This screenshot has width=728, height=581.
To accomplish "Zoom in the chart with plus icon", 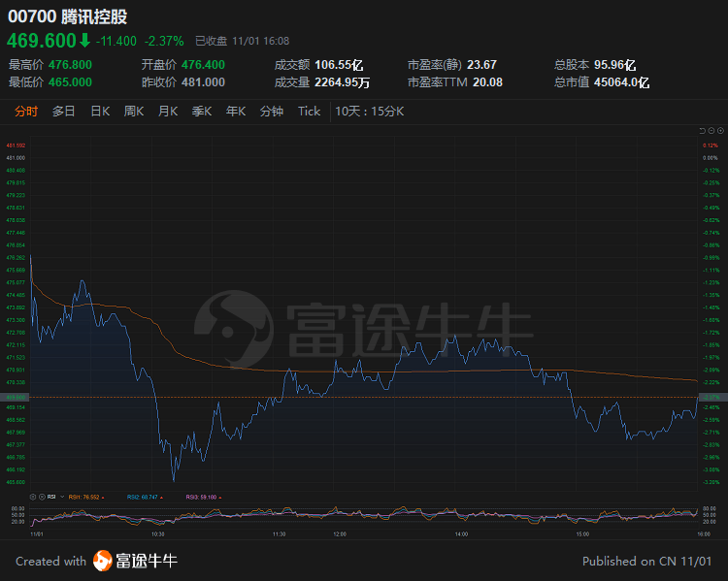I will click(720, 131).
